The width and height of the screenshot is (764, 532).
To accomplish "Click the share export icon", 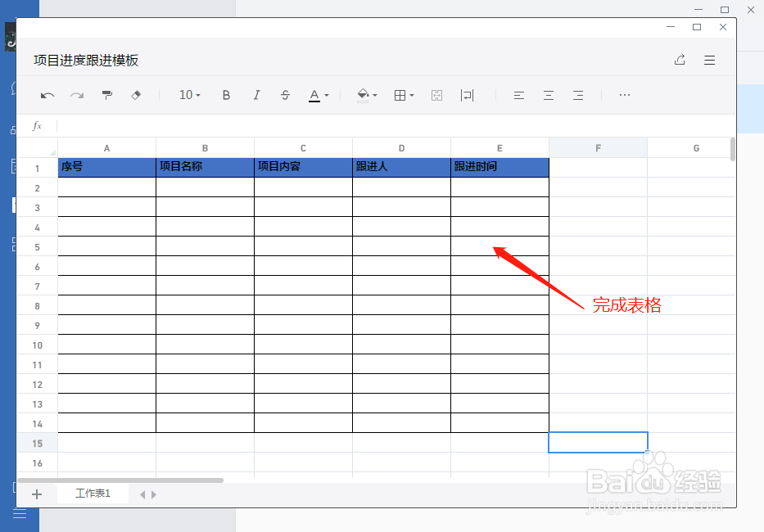I will pos(680,60).
